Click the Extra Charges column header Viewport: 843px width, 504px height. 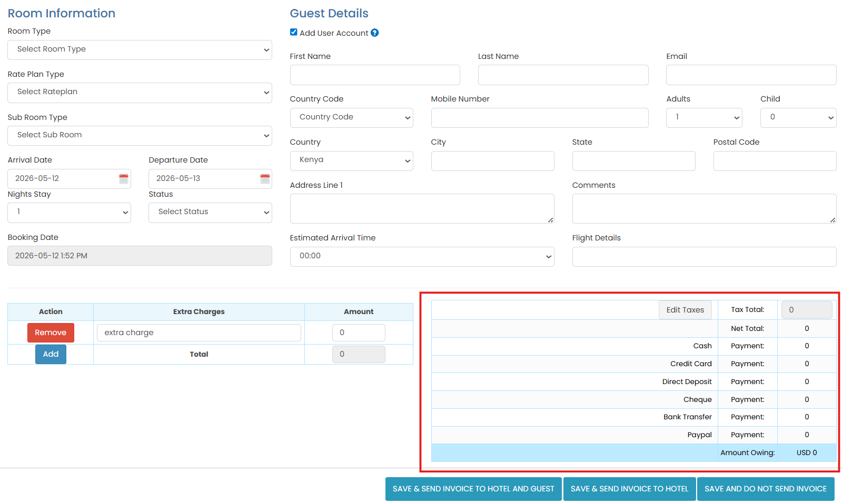[x=199, y=312]
